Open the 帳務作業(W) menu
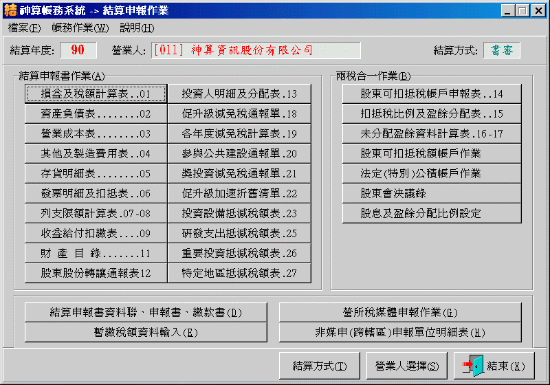The width and height of the screenshot is (550, 385). point(80,28)
